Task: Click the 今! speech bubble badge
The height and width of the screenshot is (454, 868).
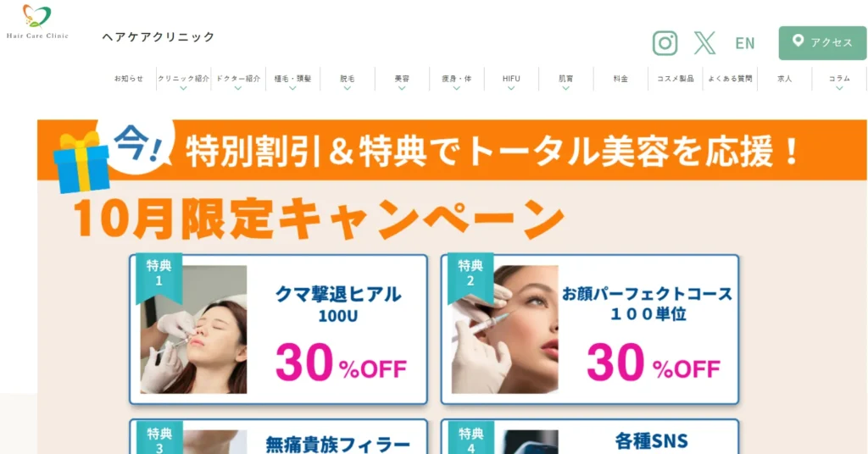Action: 138,145
